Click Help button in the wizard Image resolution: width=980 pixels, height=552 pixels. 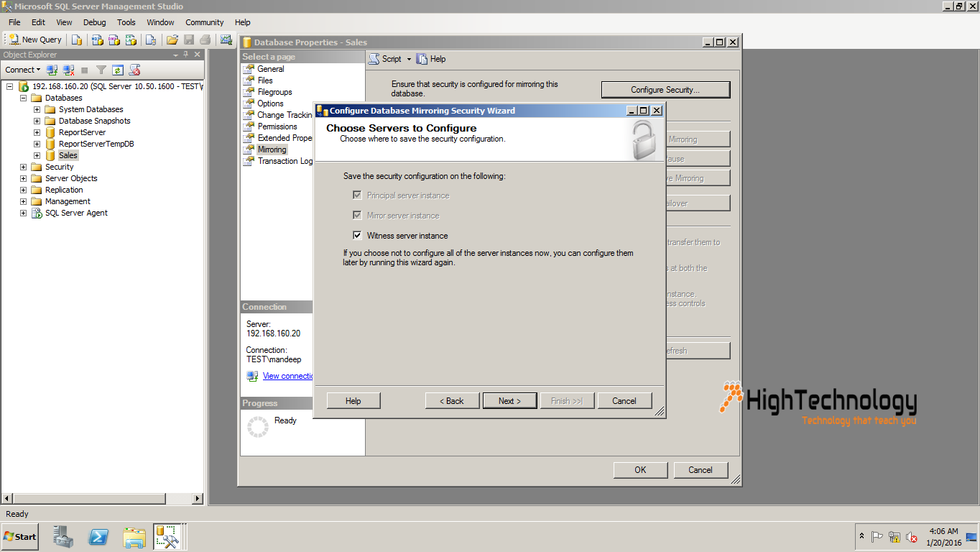[353, 401]
